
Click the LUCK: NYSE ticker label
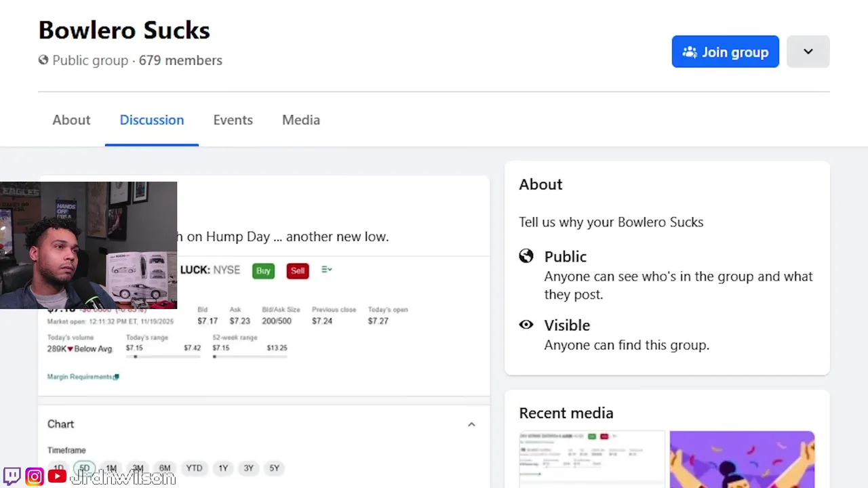tap(210, 270)
